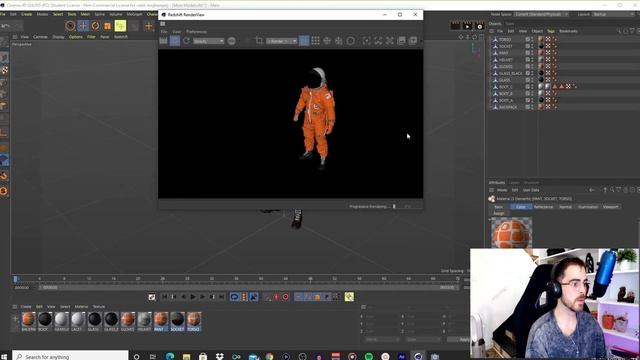Activate the Move tool in main toolbar
The width and height of the screenshot is (640, 360).
tap(83, 26)
